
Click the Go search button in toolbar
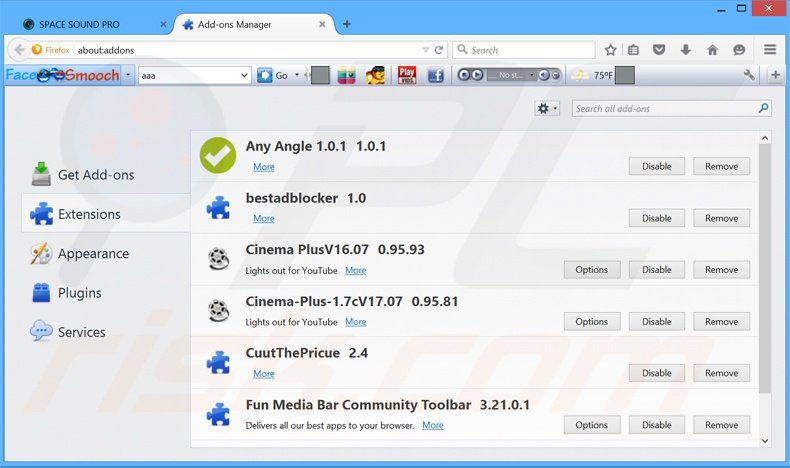point(273,76)
